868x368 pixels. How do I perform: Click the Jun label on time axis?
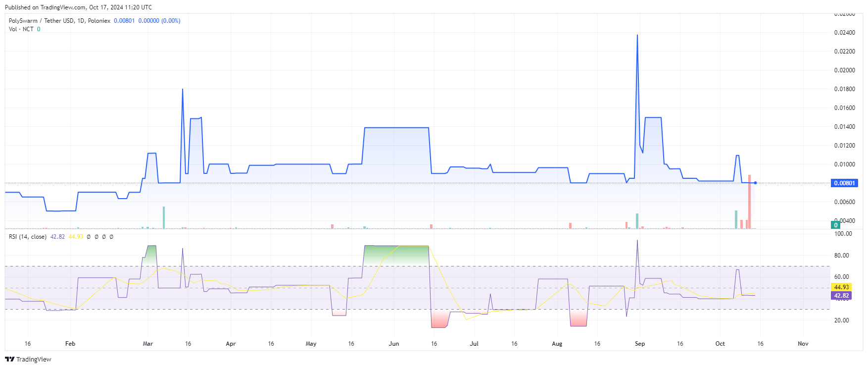(x=394, y=344)
